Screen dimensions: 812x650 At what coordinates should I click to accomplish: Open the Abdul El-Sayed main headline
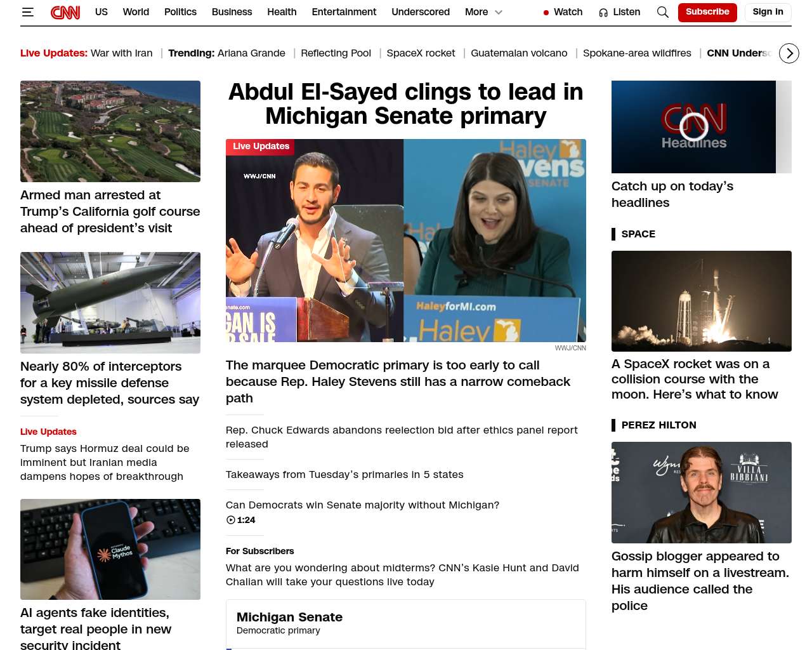(406, 104)
